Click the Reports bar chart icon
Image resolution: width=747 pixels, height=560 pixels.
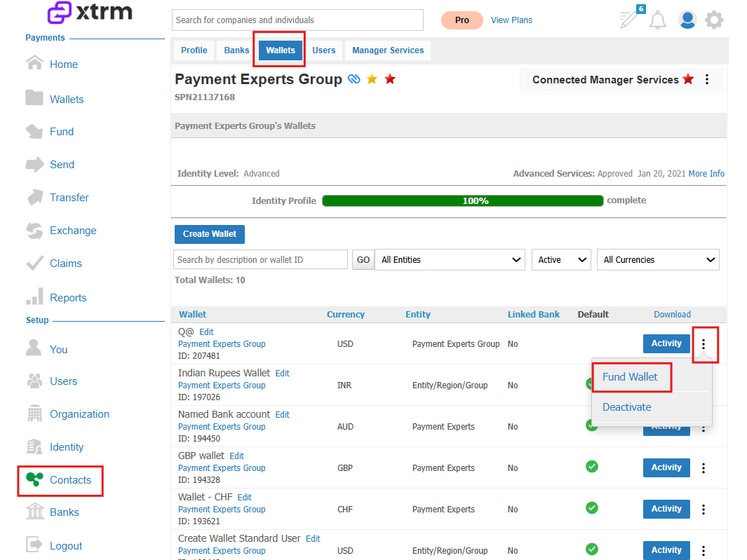(35, 296)
